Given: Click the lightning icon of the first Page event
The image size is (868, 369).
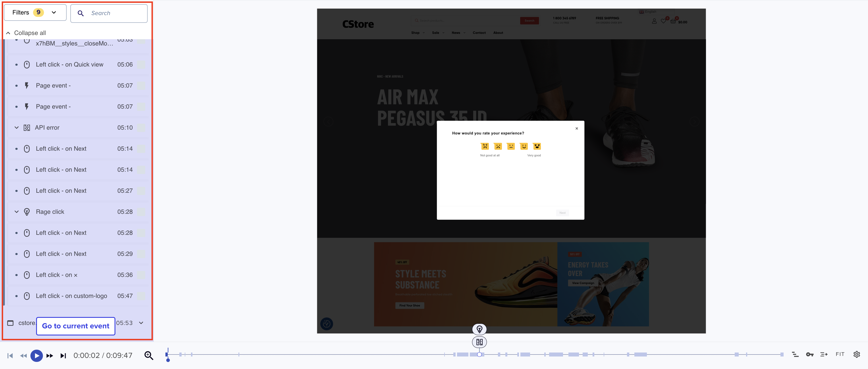Looking at the screenshot, I should tap(27, 86).
